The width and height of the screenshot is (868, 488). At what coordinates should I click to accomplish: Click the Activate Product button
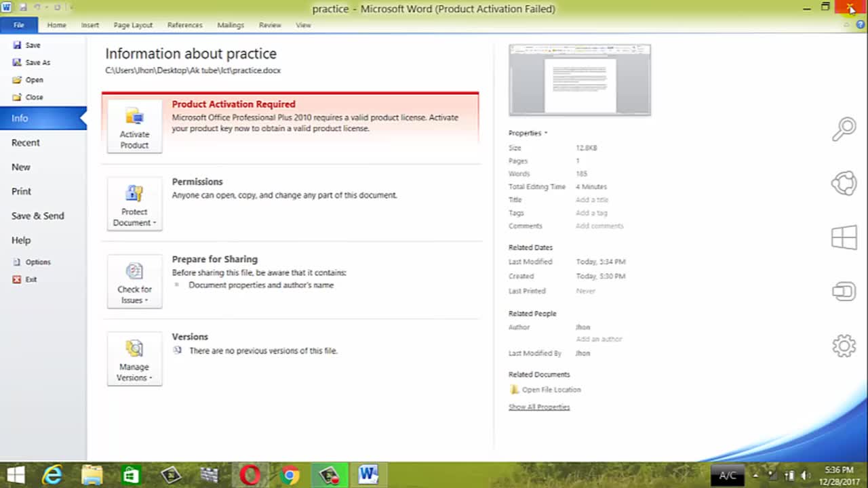[134, 126]
